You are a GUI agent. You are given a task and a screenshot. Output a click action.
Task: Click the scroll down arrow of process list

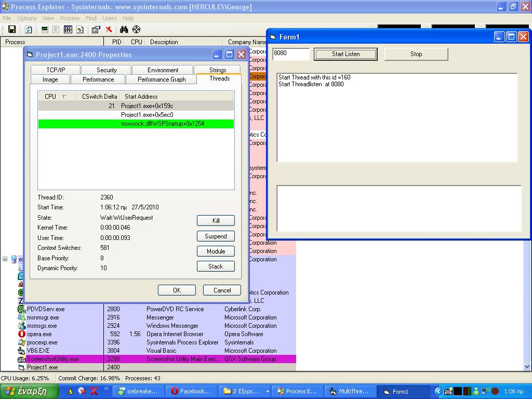coord(527,366)
